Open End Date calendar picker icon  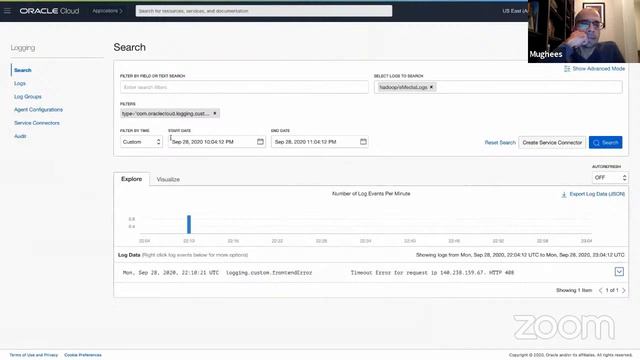(x=363, y=142)
